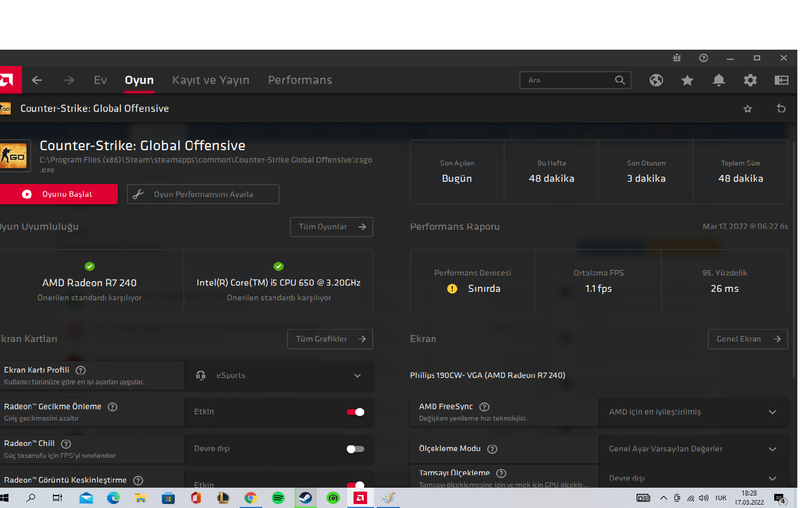
Task: Open the eSports graphics profile dropdown
Action: (279, 375)
